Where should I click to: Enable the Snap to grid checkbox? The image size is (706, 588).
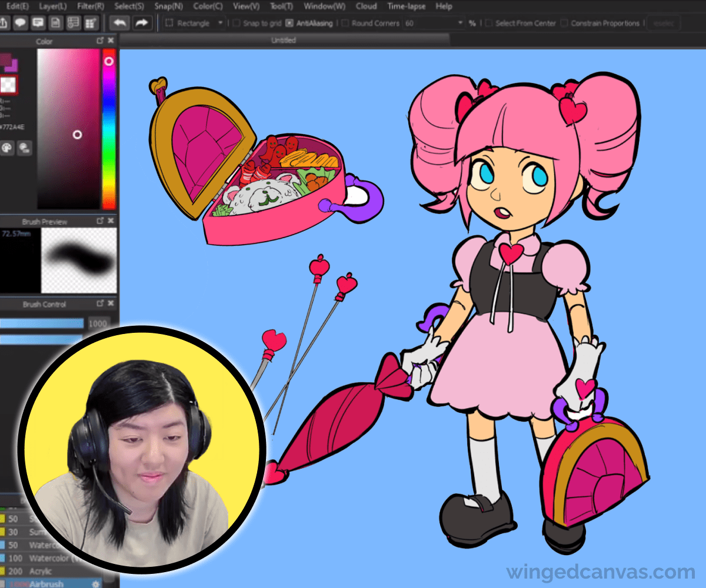pyautogui.click(x=237, y=24)
